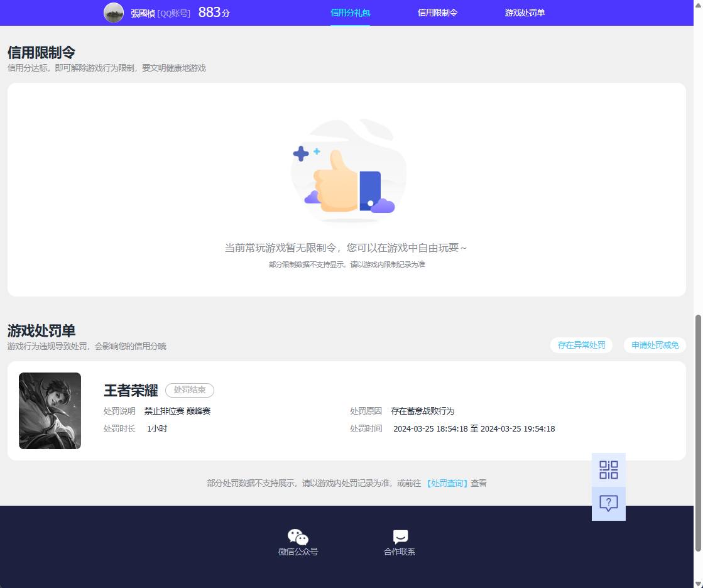Click the thumbs-up illustration
703x588 pixels.
[x=347, y=170]
